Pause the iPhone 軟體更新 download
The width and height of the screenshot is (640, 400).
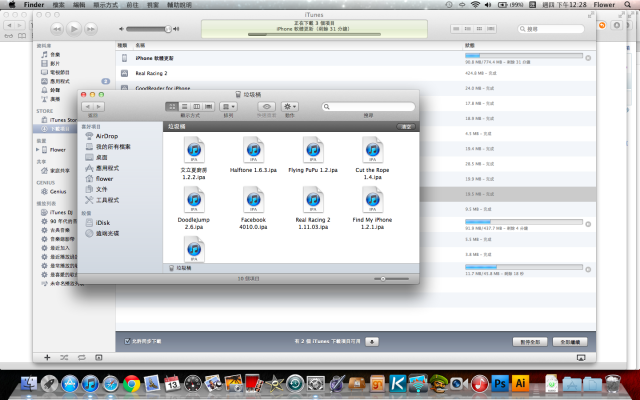588,58
